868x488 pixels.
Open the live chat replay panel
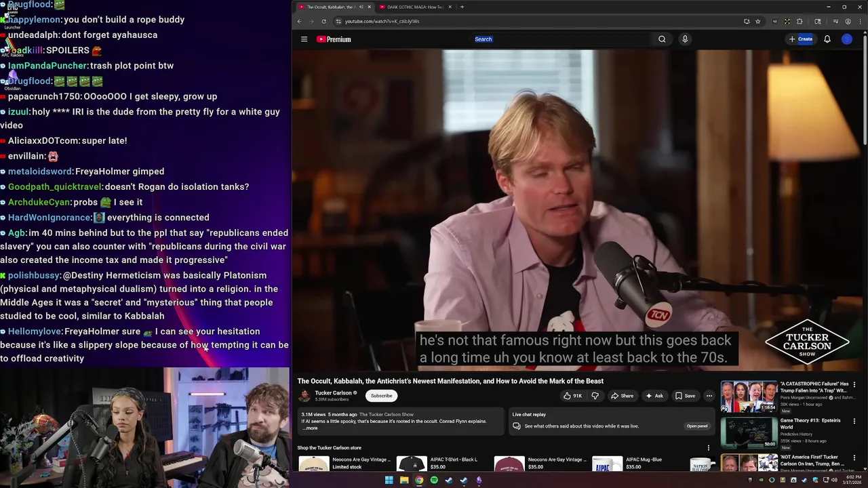point(697,426)
